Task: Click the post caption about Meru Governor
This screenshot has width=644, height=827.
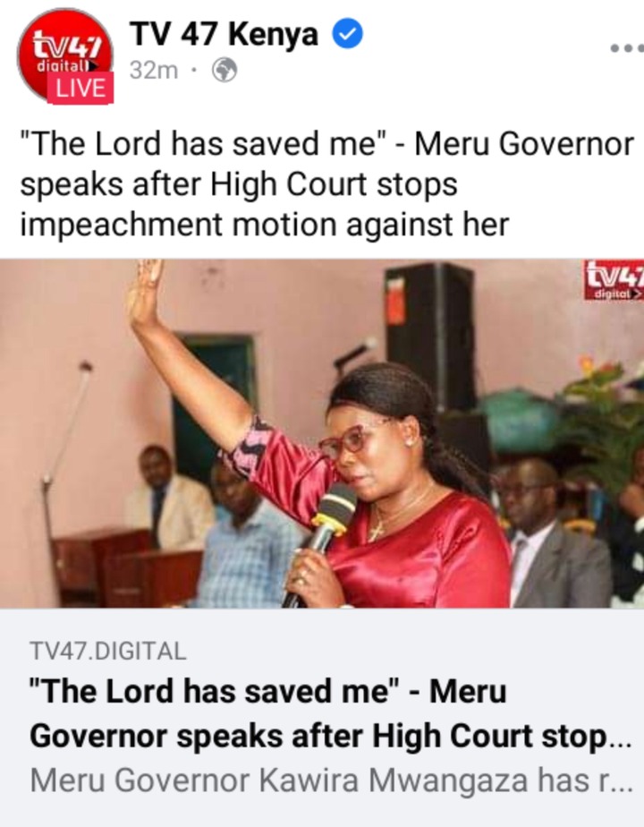Action: [x=326, y=184]
